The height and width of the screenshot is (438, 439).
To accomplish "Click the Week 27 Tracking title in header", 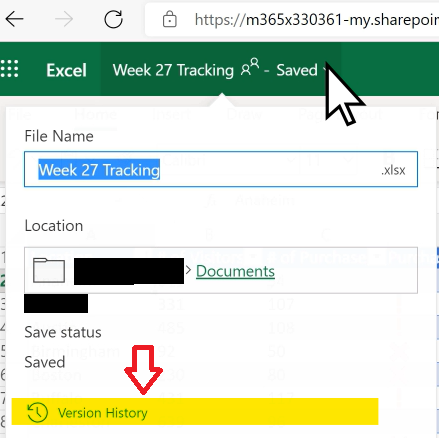I will 173,70.
